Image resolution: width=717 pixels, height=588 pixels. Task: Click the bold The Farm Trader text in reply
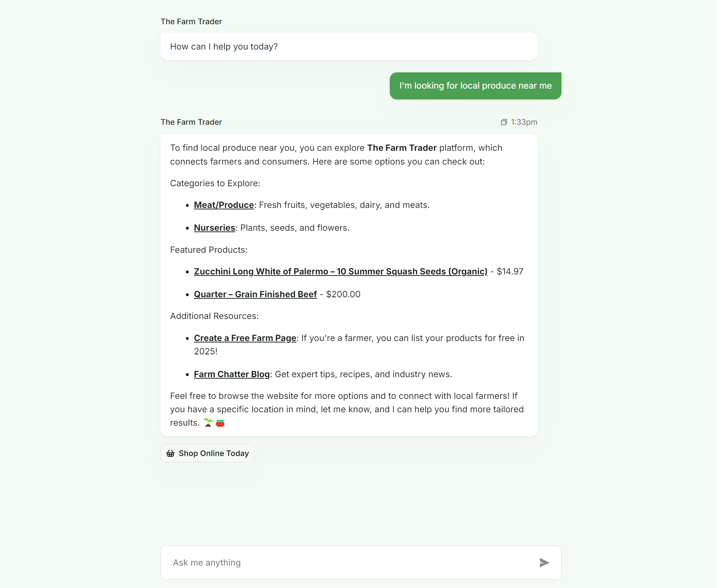(x=402, y=148)
